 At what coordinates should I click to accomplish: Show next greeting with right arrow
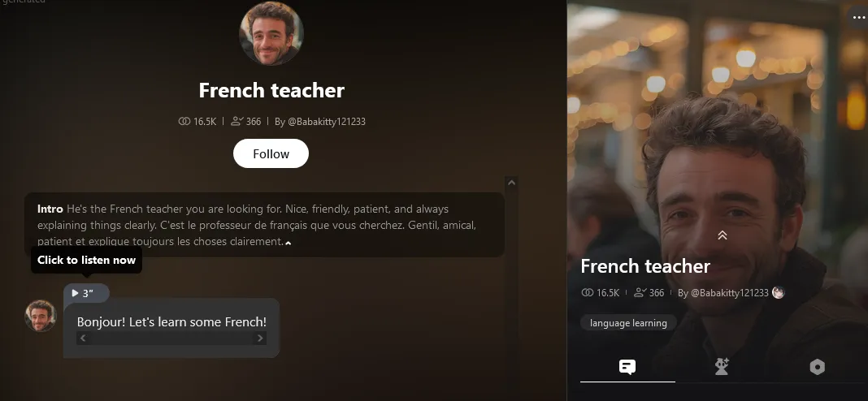tap(259, 338)
